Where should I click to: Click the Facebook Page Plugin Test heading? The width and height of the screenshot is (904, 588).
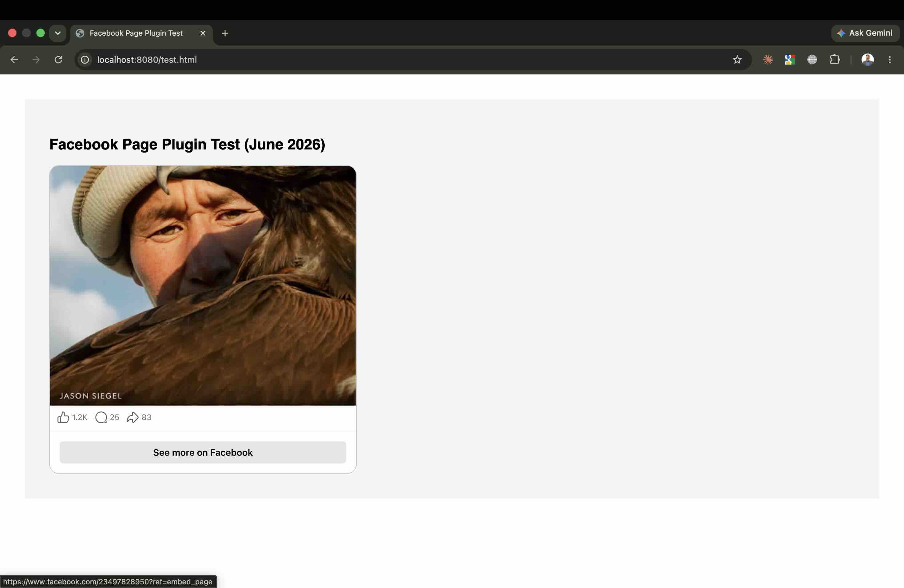(x=187, y=144)
